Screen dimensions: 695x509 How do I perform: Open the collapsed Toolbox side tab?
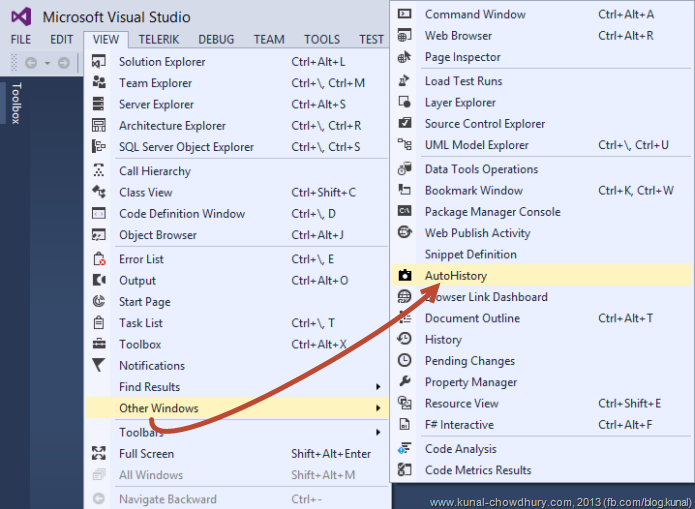(15, 102)
